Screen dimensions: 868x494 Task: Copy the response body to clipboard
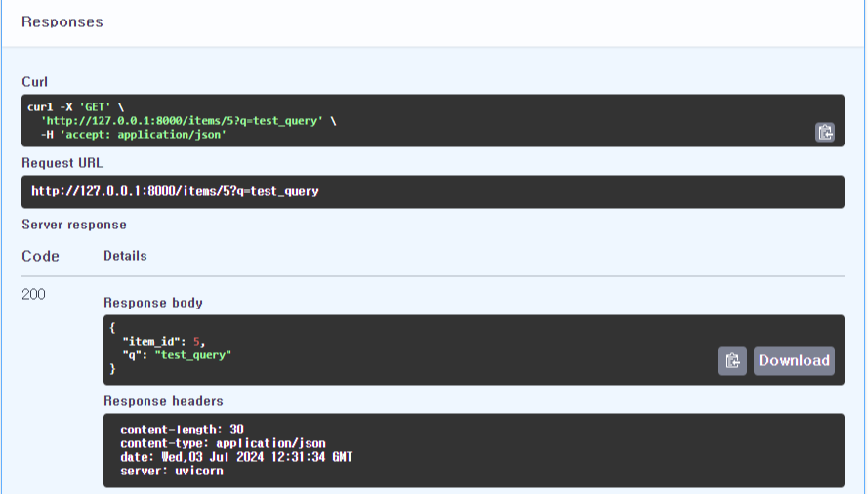732,361
